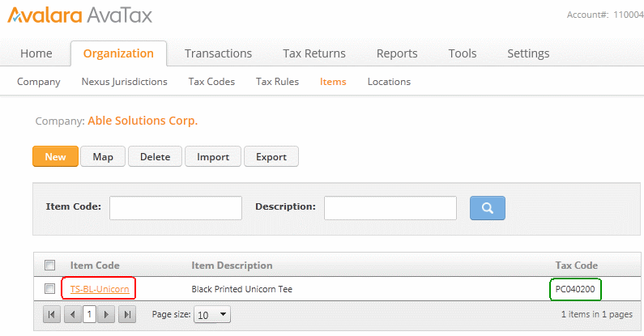Toggle the select-all items header checkbox
The width and height of the screenshot is (644, 336).
[50, 265]
